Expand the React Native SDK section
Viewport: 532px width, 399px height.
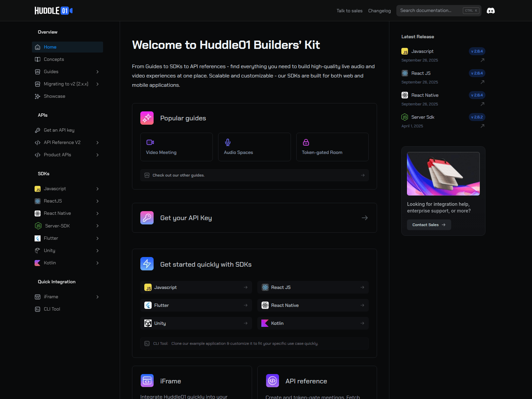(x=97, y=213)
